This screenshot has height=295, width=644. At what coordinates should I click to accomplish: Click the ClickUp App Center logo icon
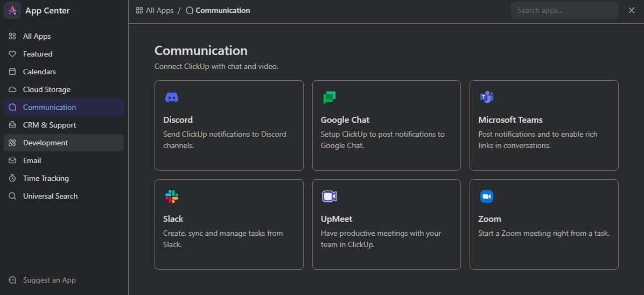[12, 10]
